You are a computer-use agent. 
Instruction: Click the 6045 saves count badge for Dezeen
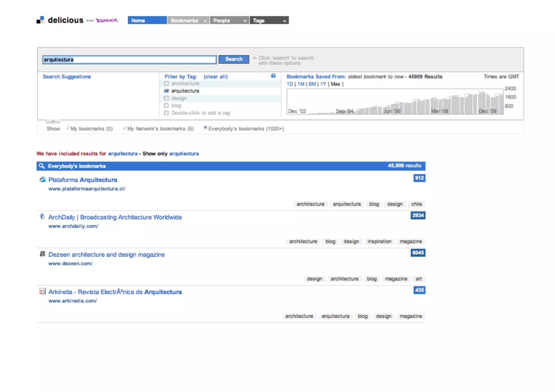(x=418, y=253)
